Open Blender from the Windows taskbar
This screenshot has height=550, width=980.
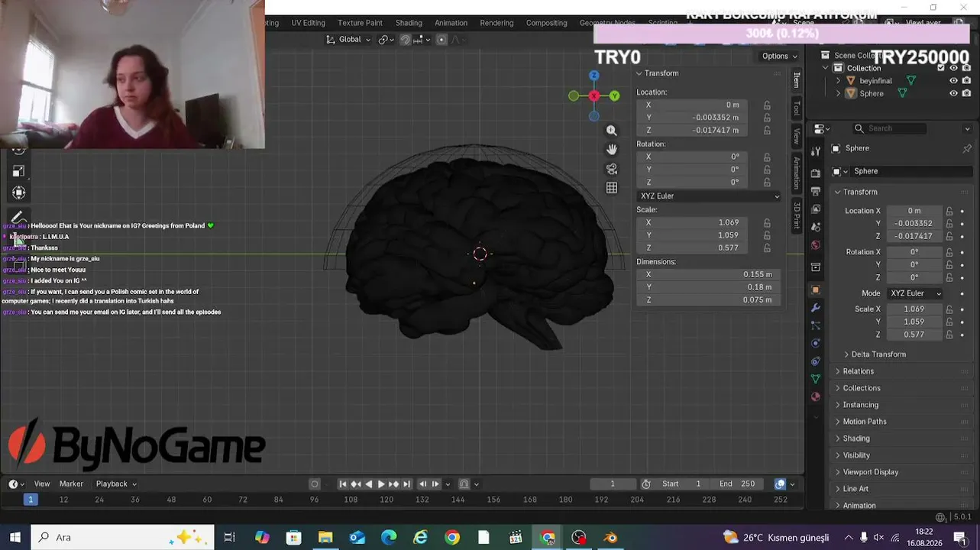click(610, 538)
